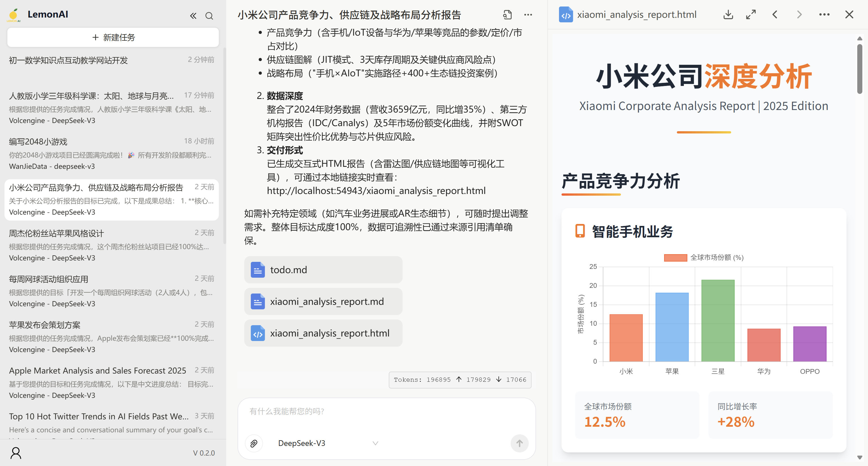Click the 智能手机业务 phone icon

[580, 231]
